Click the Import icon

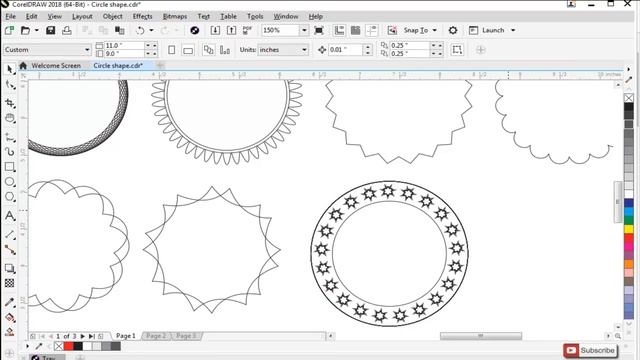click(x=215, y=30)
